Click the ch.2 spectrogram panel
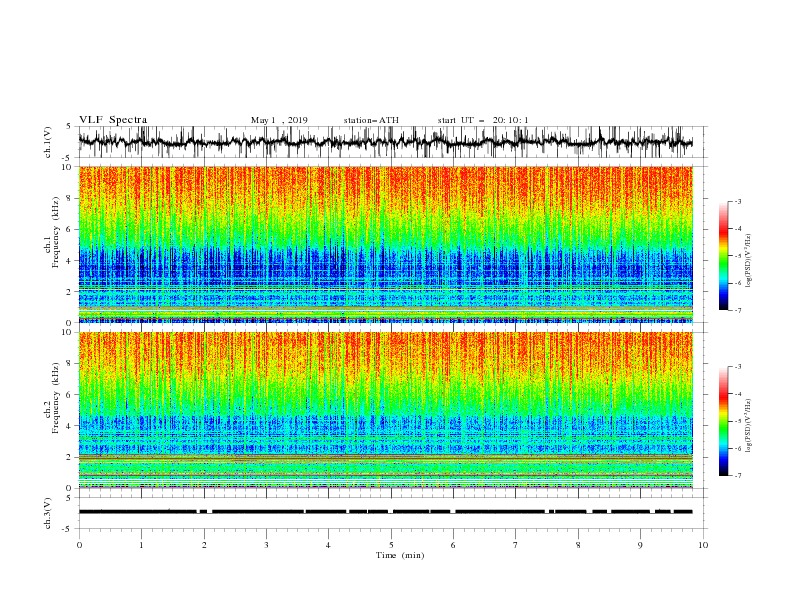This screenshot has height=612, width=792. click(x=385, y=410)
